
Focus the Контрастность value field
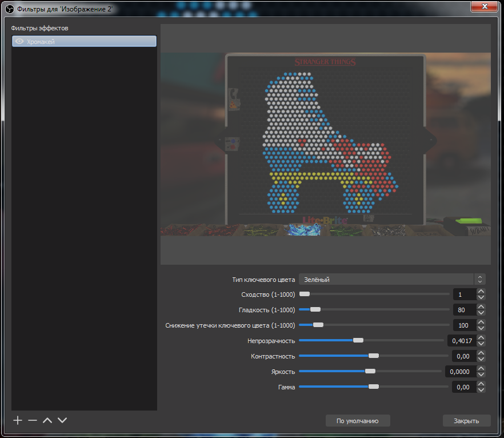pos(464,356)
